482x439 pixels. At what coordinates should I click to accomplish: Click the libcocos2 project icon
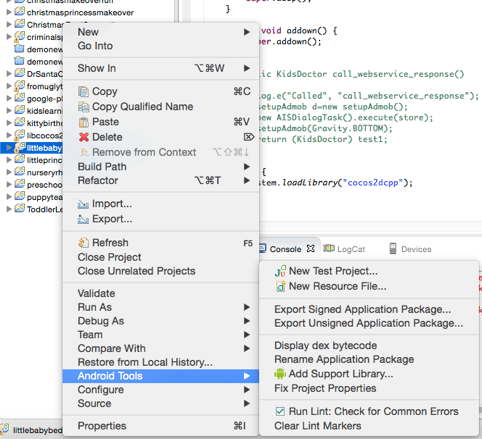point(20,135)
